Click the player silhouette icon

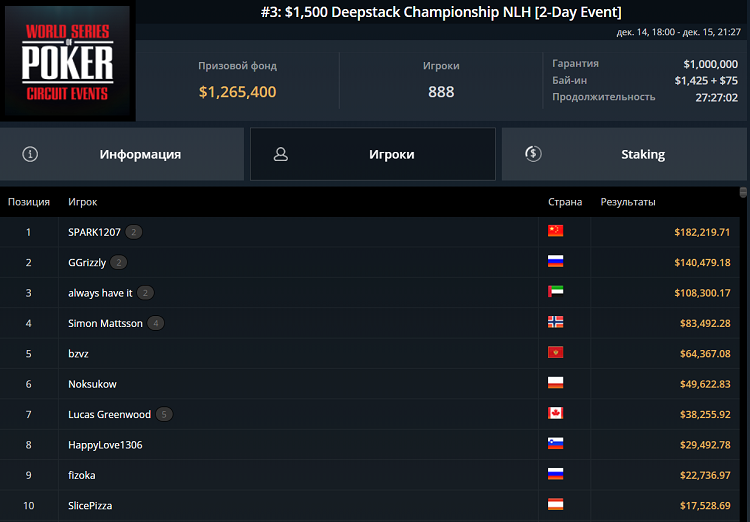coord(281,154)
